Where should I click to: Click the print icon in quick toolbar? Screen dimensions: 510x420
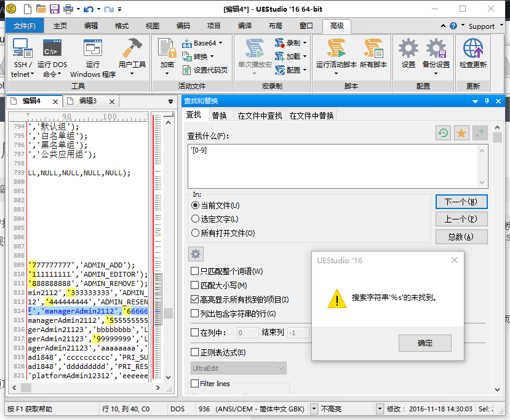pos(68,9)
